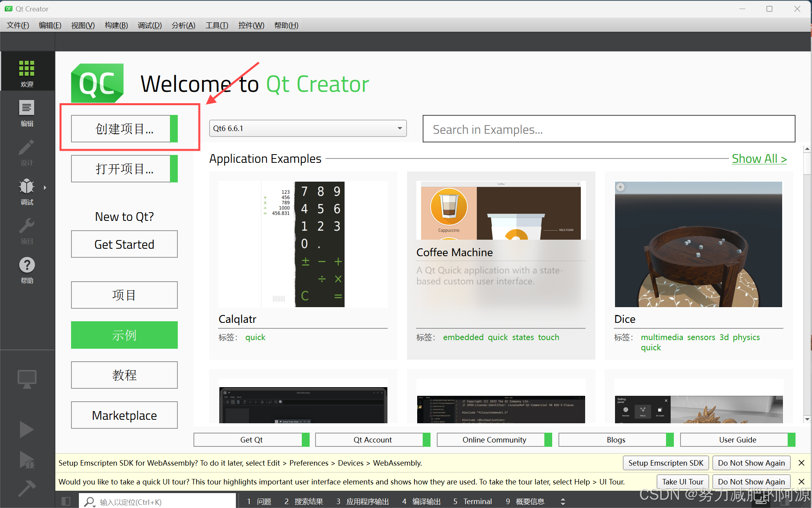Viewport: 812px width, 508px height.
Task: Open the Qt6 6.6.1 version dropdown
Action: pyautogui.click(x=308, y=128)
